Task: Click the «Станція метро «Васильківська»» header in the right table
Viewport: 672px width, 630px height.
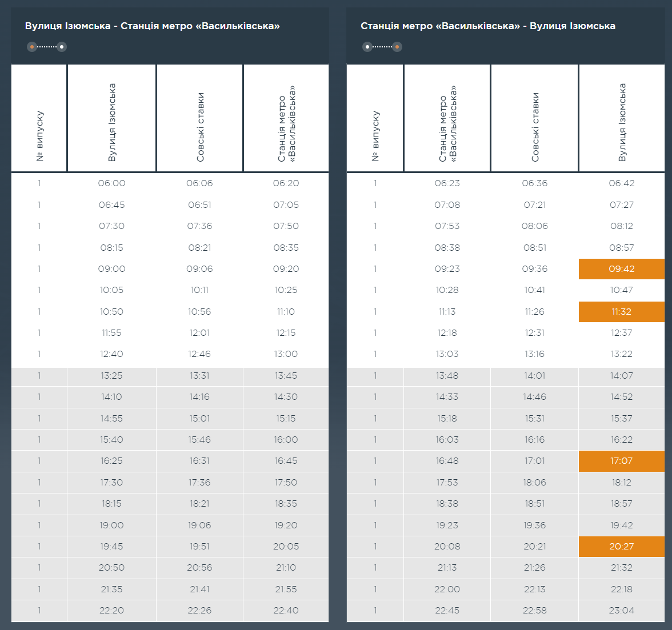Action: tap(447, 124)
